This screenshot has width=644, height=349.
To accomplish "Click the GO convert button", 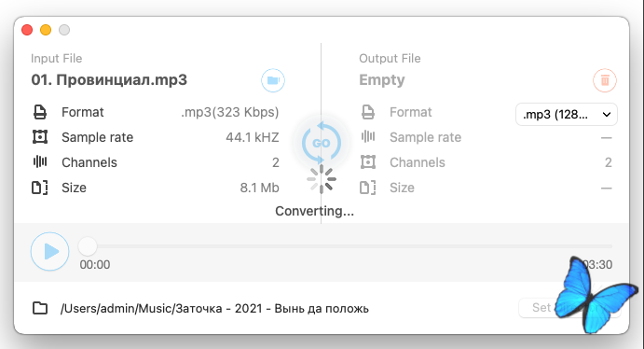I will (322, 143).
